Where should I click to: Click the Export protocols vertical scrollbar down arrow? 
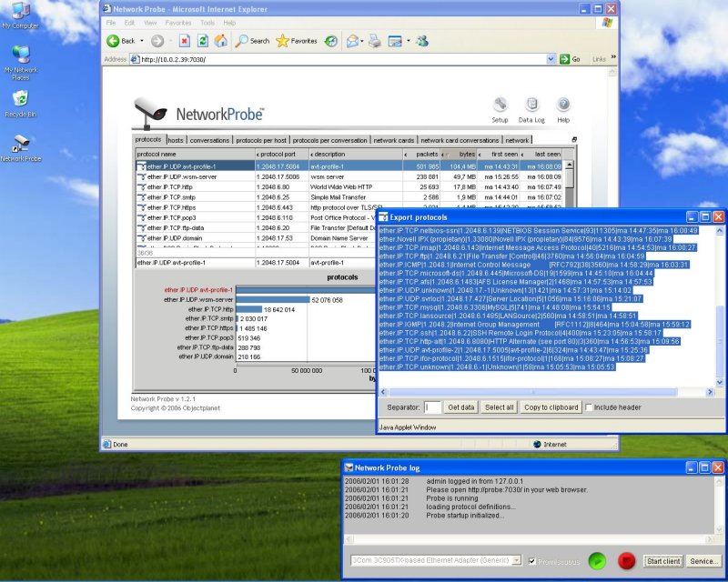(x=720, y=383)
